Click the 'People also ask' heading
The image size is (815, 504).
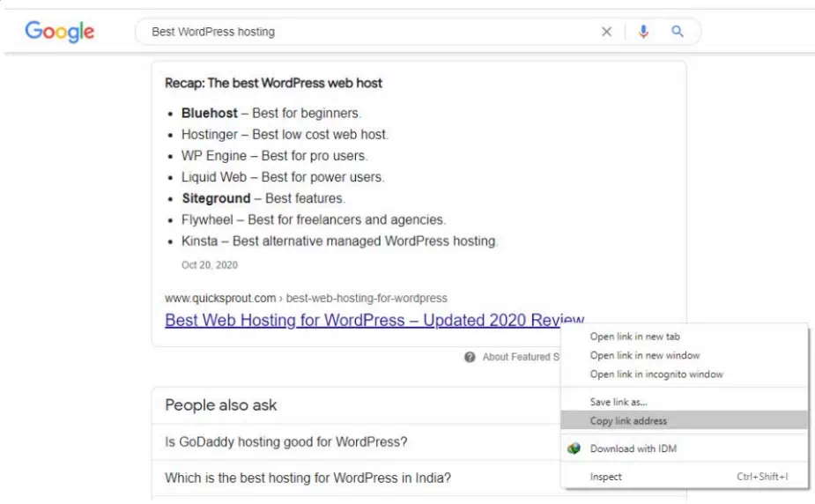coord(220,405)
